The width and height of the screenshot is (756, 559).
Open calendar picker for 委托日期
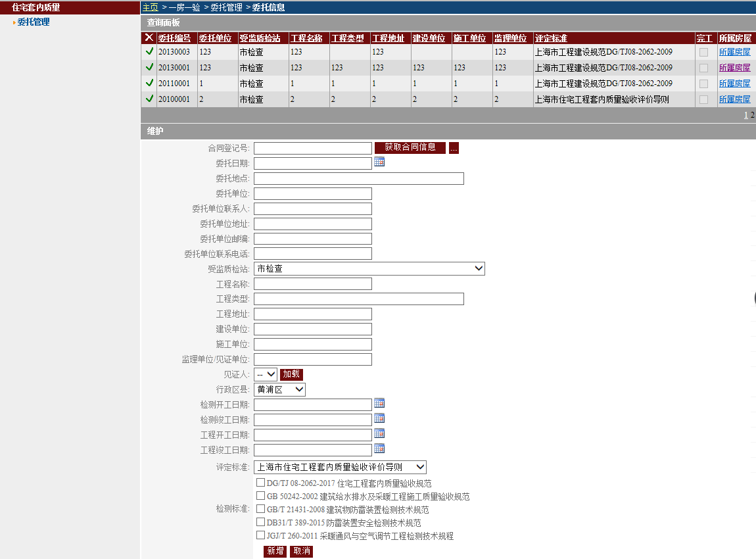(379, 162)
